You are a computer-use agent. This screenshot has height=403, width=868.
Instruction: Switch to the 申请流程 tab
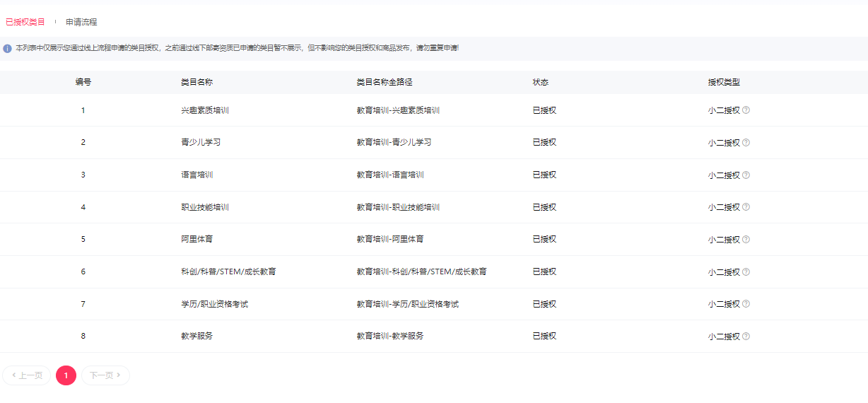click(81, 22)
